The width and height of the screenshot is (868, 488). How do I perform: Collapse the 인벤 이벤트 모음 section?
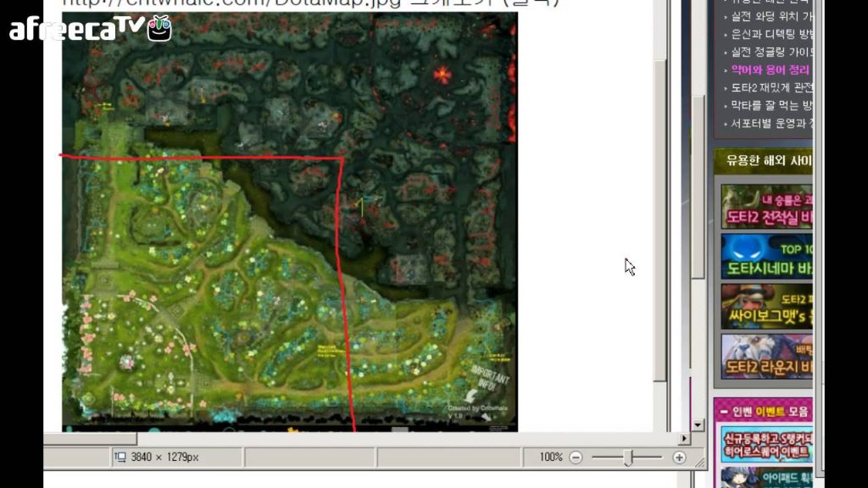tap(724, 412)
